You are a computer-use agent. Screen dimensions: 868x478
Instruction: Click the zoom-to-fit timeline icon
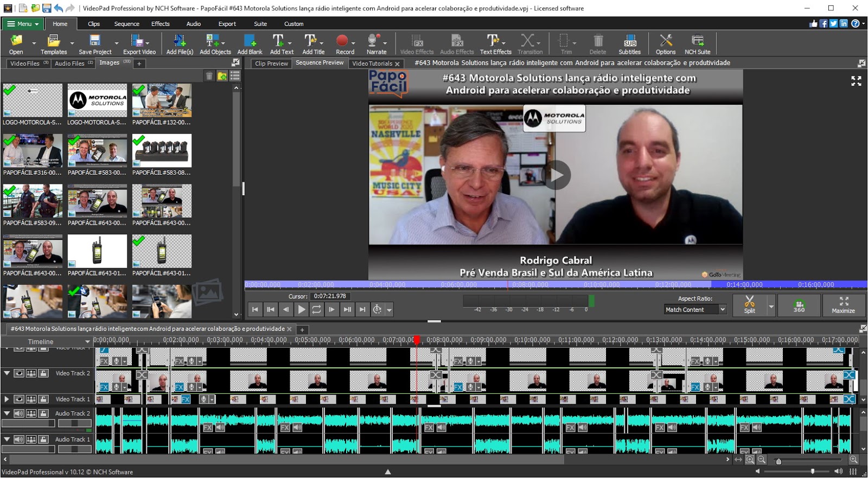point(750,460)
